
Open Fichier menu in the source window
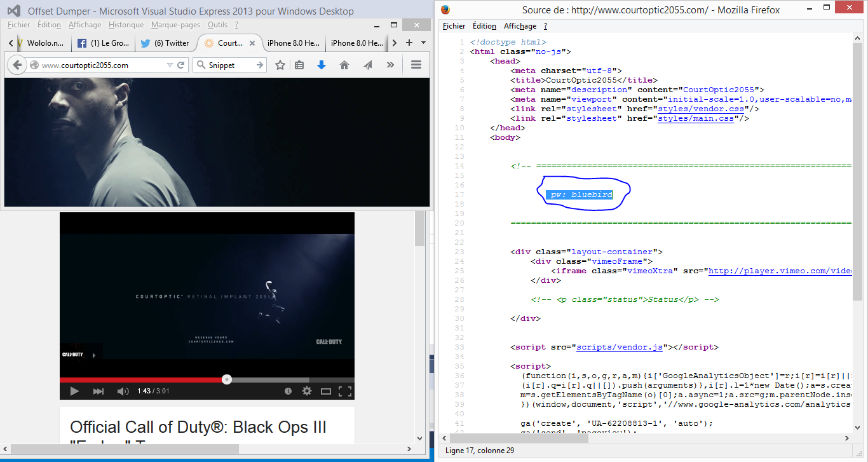click(x=454, y=26)
